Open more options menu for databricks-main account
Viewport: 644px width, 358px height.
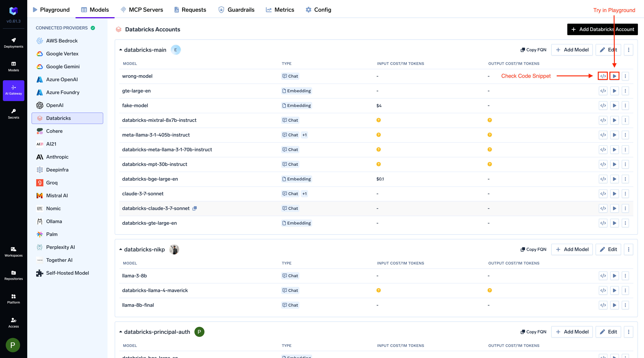pos(628,50)
